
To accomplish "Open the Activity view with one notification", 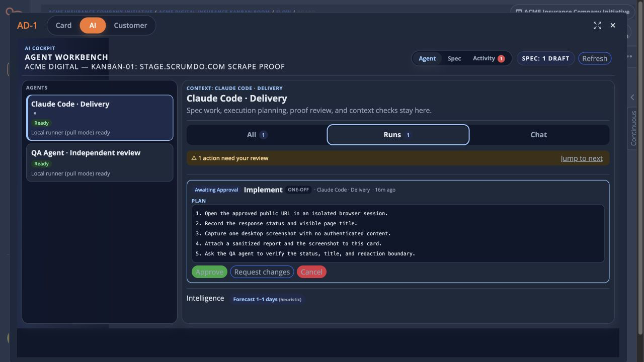I will click(489, 58).
